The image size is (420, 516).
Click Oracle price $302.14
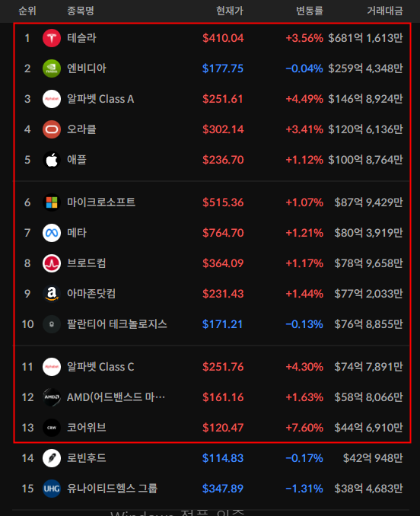(223, 129)
